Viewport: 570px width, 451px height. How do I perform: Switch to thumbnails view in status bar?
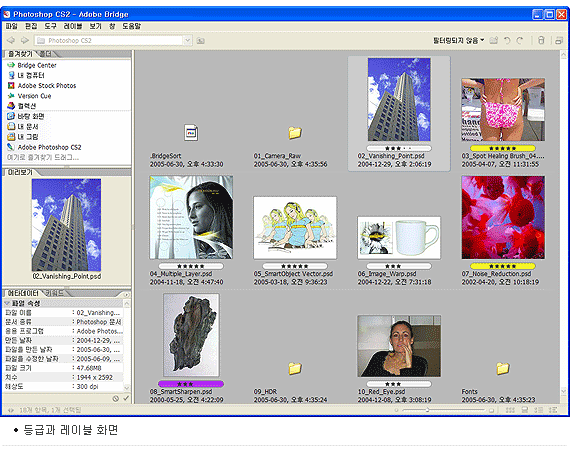[510, 410]
